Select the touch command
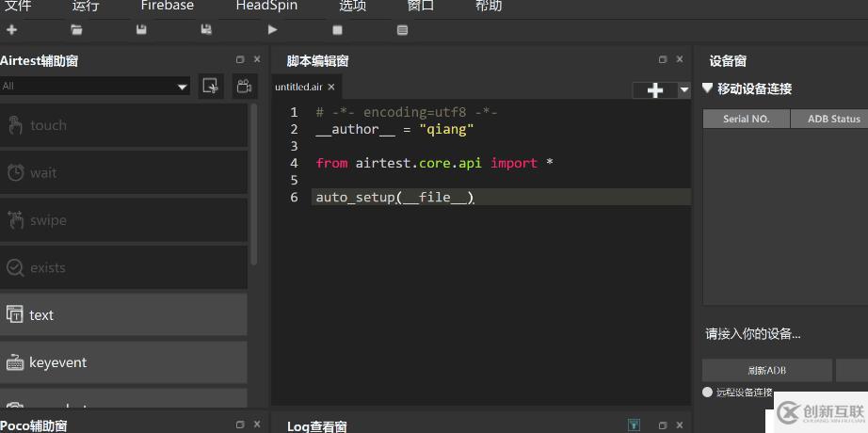Screen dimensions: 868x433 (x=123, y=126)
